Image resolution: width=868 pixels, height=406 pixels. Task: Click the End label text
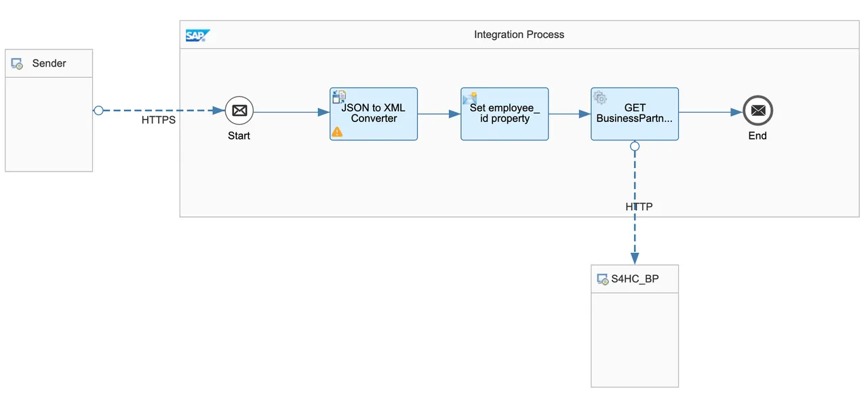(757, 136)
